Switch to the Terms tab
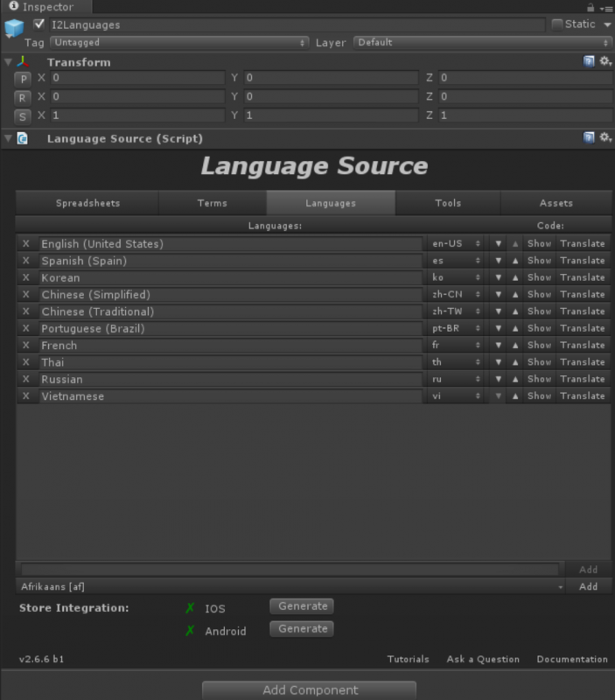 tap(212, 203)
